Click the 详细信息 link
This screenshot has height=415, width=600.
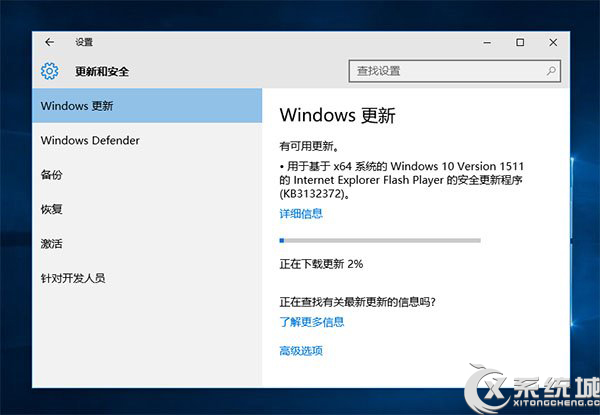[301, 213]
